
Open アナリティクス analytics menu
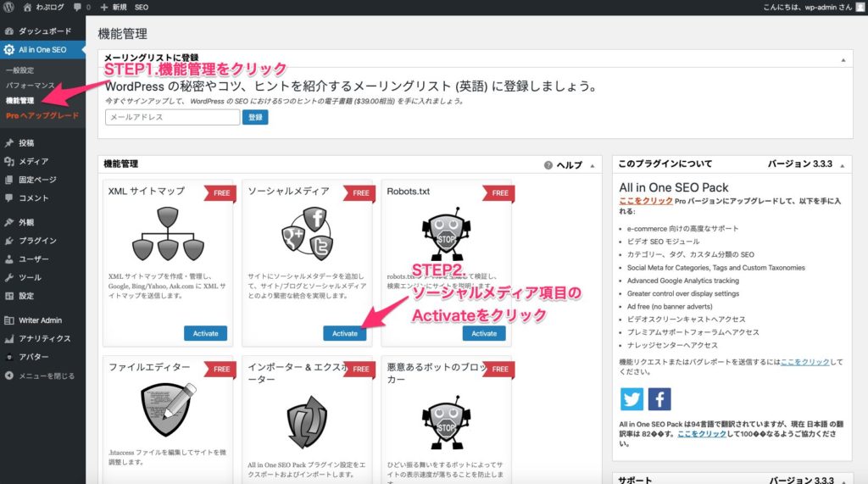[x=42, y=338]
